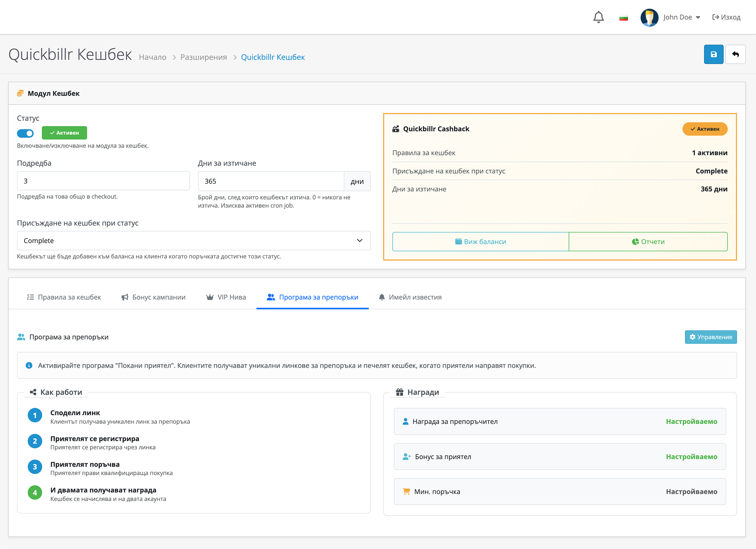Click the gift icon next to Награди
Image resolution: width=756 pixels, height=549 pixels.
[399, 392]
